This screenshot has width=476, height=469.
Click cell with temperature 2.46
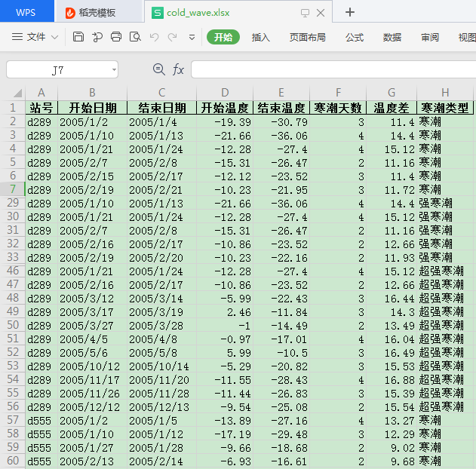225,312
